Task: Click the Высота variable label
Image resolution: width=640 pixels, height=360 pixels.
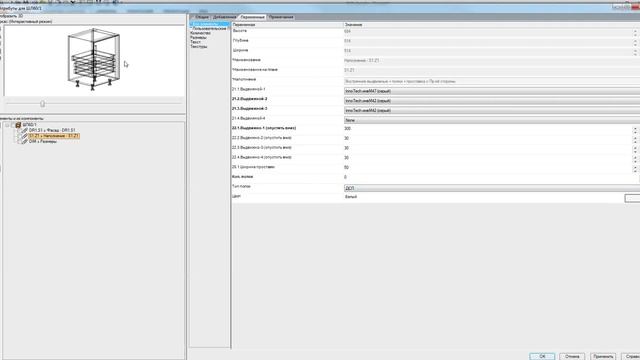Action: click(x=240, y=31)
